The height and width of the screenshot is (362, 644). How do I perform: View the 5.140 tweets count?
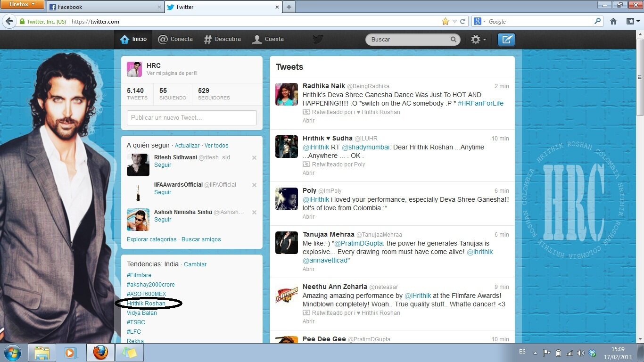(137, 93)
